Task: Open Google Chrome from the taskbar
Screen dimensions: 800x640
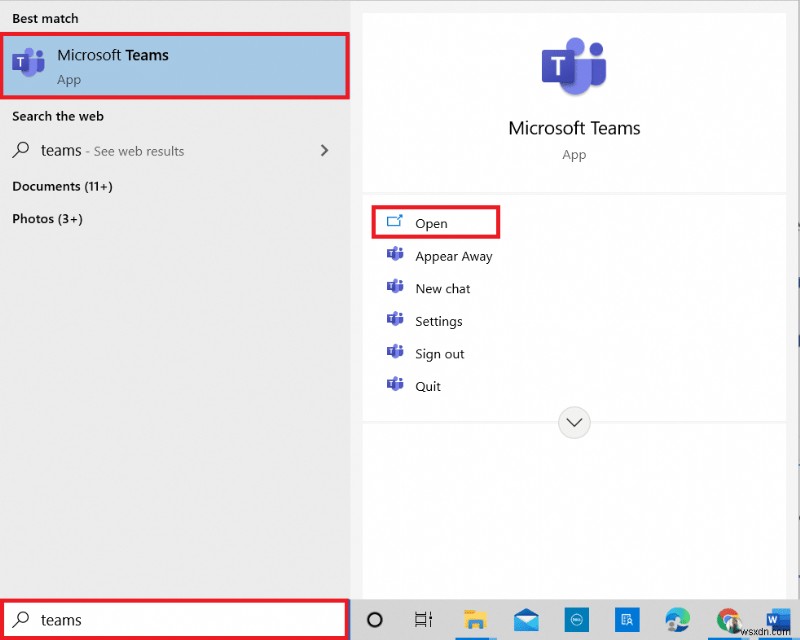Action: pyautogui.click(x=726, y=620)
